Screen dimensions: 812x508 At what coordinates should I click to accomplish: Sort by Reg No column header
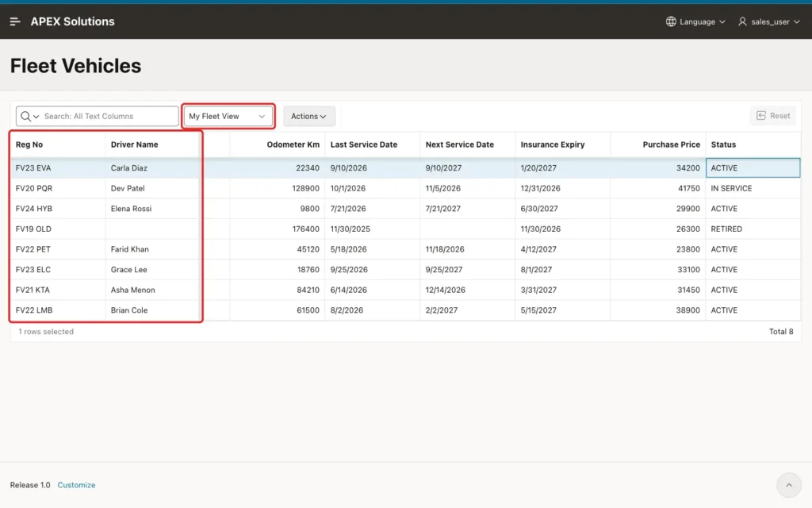[x=29, y=144]
